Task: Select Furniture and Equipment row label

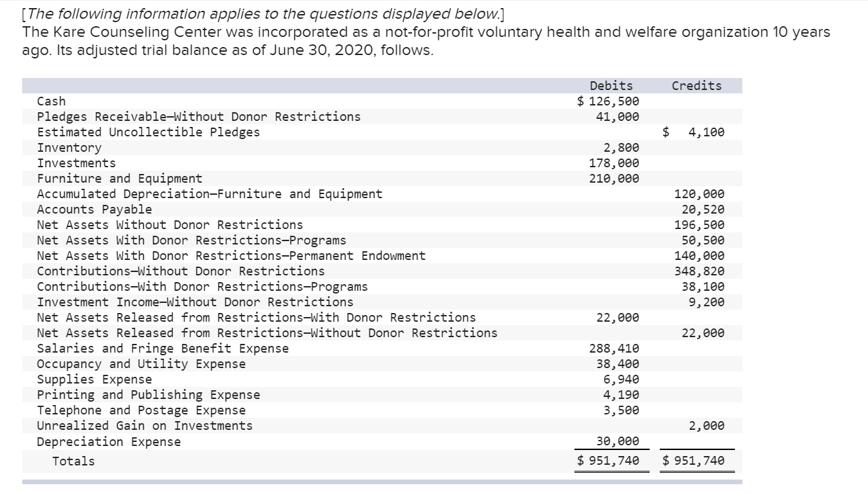Action: (120, 179)
